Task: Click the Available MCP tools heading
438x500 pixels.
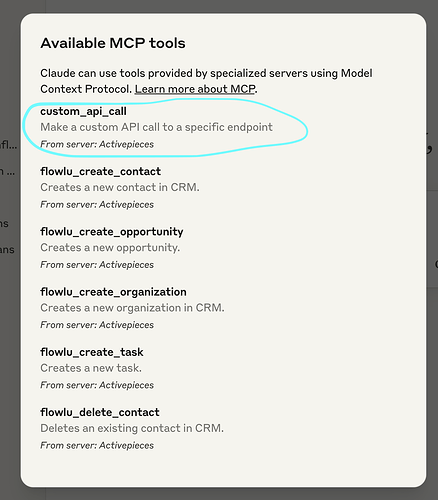Action: point(113,43)
